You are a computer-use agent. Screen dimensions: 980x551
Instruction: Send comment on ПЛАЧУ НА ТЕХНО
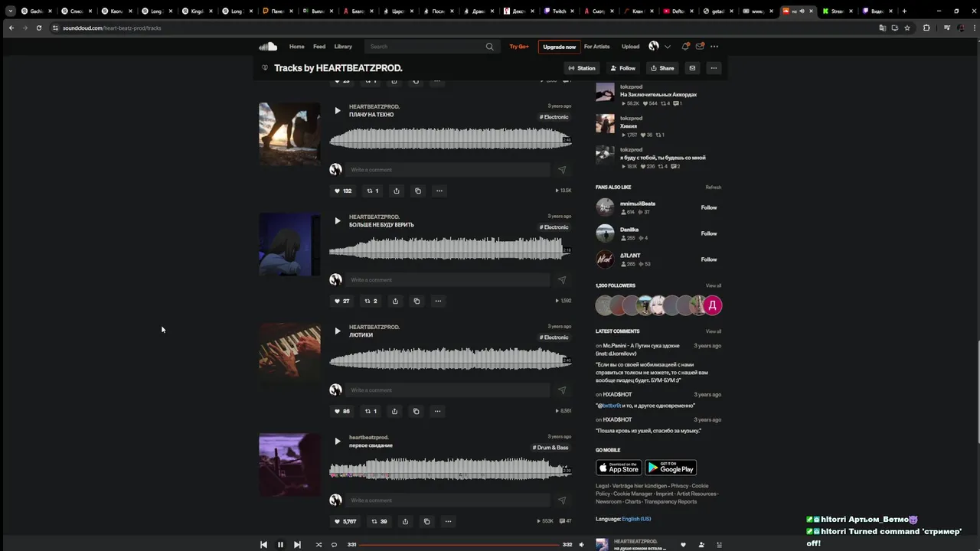(562, 170)
